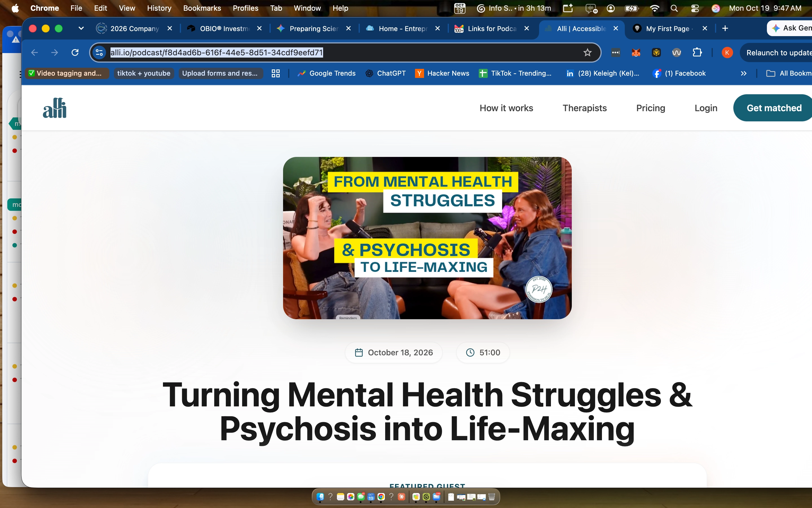Open the Chrome profile avatar K

click(x=727, y=52)
